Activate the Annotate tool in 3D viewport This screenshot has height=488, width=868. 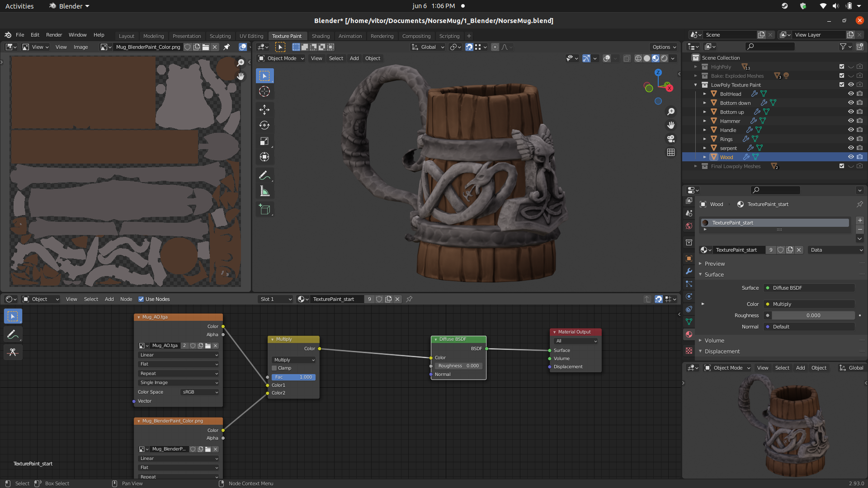click(x=264, y=175)
